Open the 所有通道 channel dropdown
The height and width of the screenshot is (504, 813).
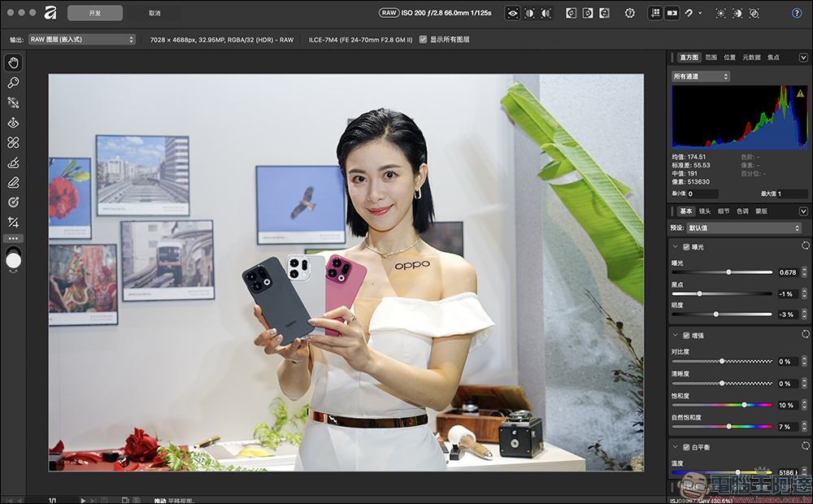[699, 76]
